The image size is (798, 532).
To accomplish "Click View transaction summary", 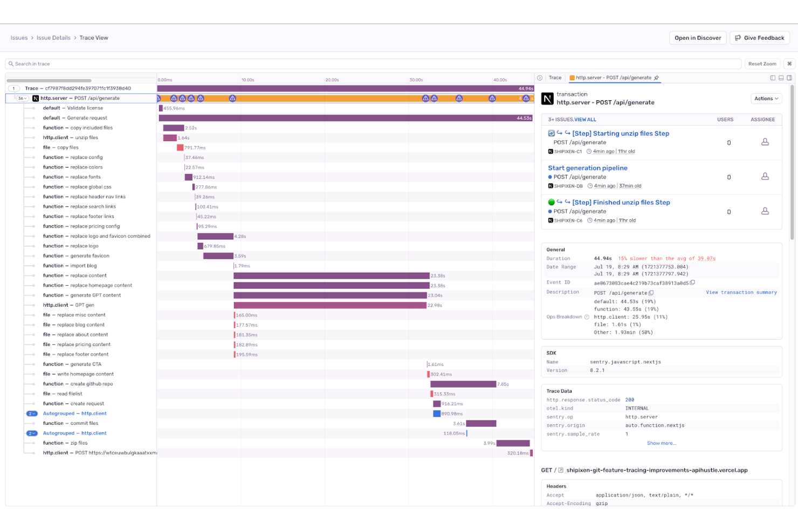I will 741,292.
